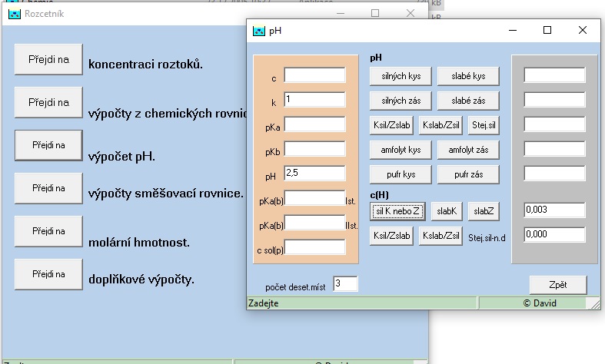Click the 'počet deset.míst' field
Image resolution: width=605 pixels, height=364 pixels.
coord(345,284)
